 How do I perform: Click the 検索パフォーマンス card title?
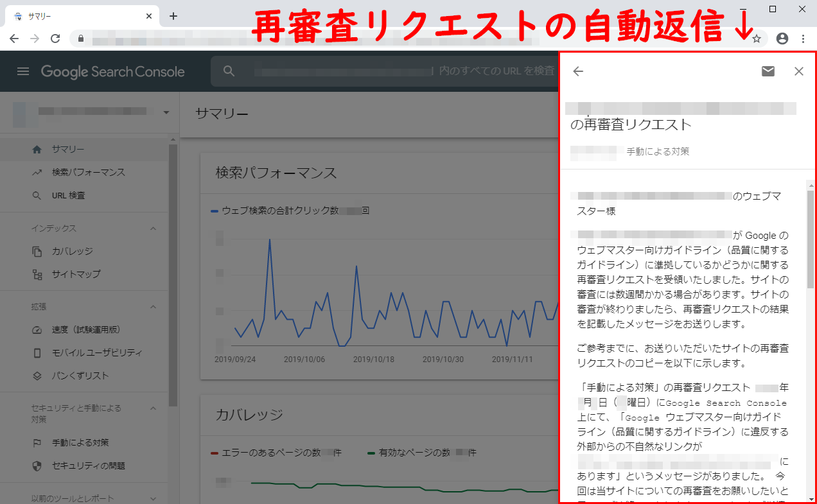coord(276,172)
